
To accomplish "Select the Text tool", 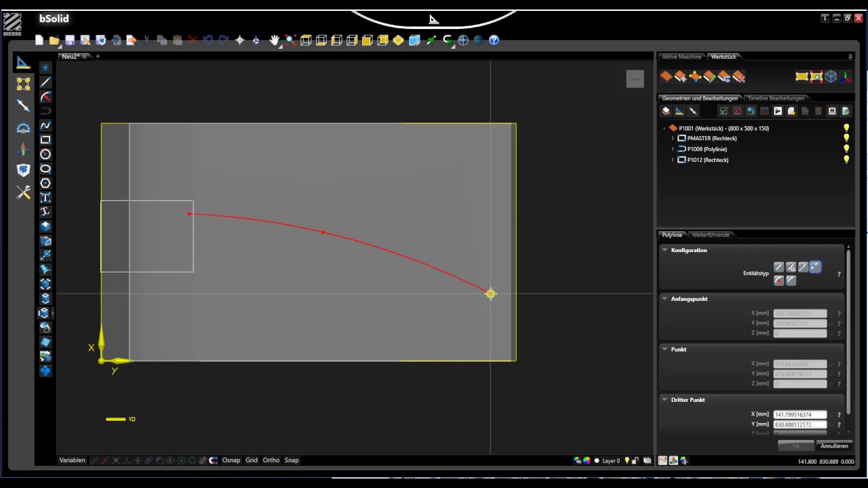I will pyautogui.click(x=45, y=197).
